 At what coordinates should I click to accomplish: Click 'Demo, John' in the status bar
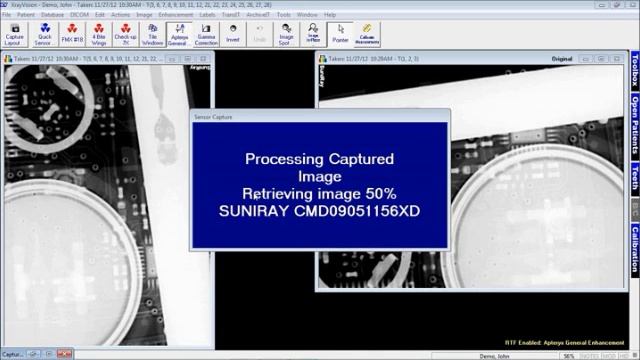(x=494, y=356)
